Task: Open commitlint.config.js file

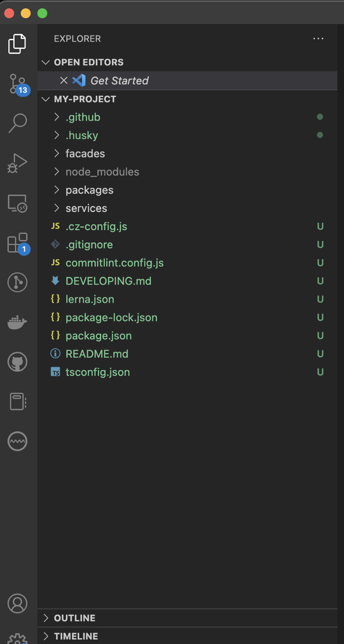Action: point(115,263)
